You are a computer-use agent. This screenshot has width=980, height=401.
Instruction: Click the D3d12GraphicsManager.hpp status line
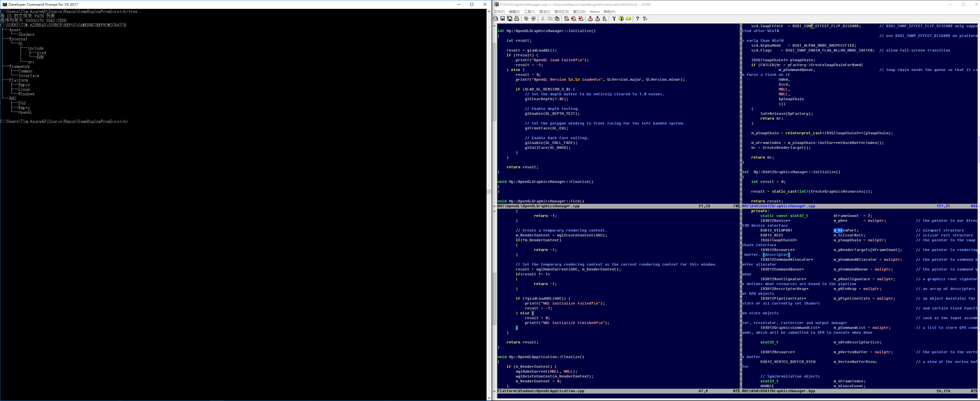[778, 391]
